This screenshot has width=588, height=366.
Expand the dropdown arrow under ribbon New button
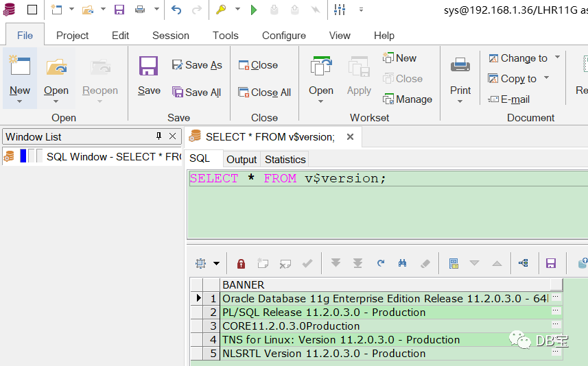pyautogui.click(x=19, y=101)
